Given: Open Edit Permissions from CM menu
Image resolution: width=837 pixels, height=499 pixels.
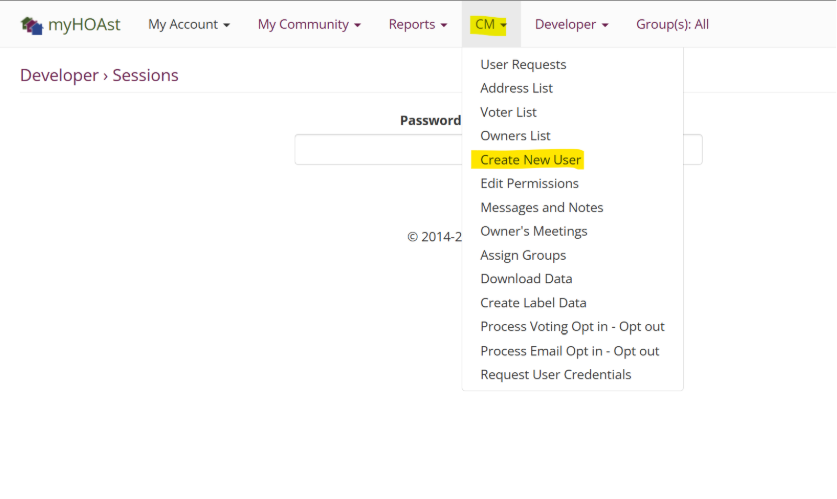Looking at the screenshot, I should [x=529, y=184].
